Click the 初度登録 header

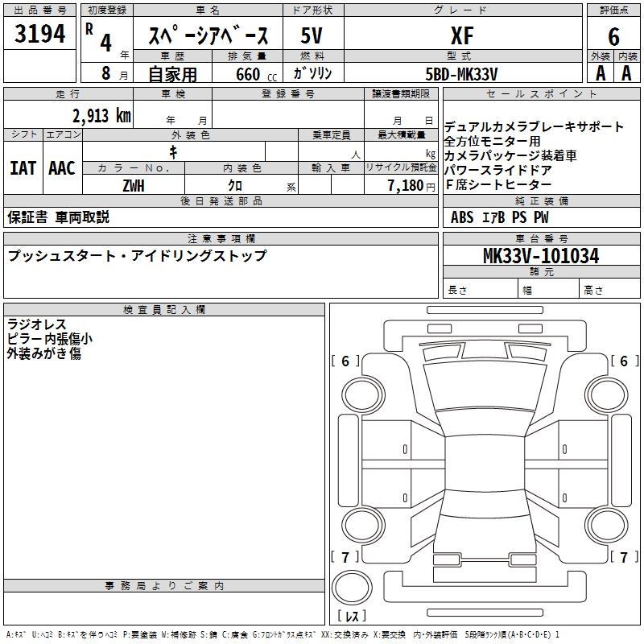tap(107, 10)
